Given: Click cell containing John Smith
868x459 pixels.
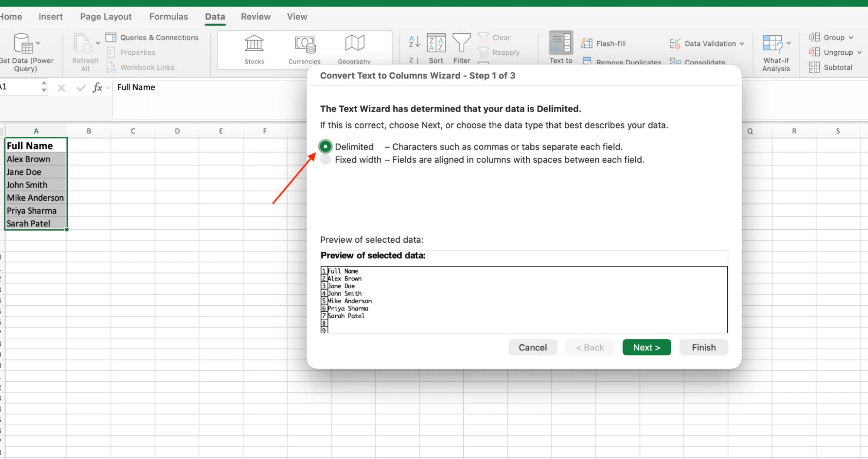Looking at the screenshot, I should tap(36, 185).
